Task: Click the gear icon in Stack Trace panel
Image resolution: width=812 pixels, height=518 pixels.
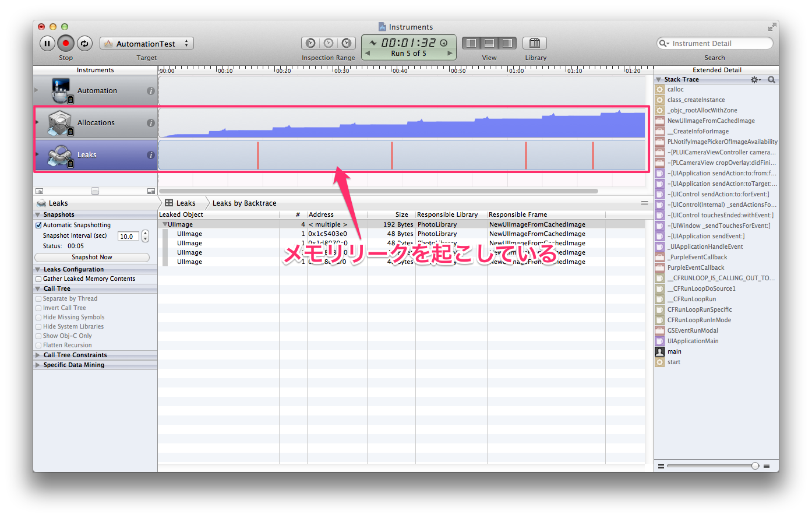Action: [755, 79]
